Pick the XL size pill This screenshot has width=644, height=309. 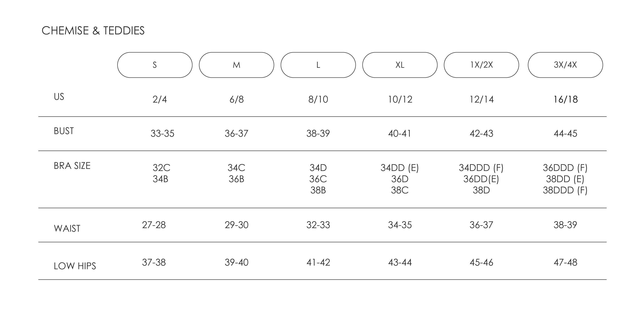coord(400,65)
